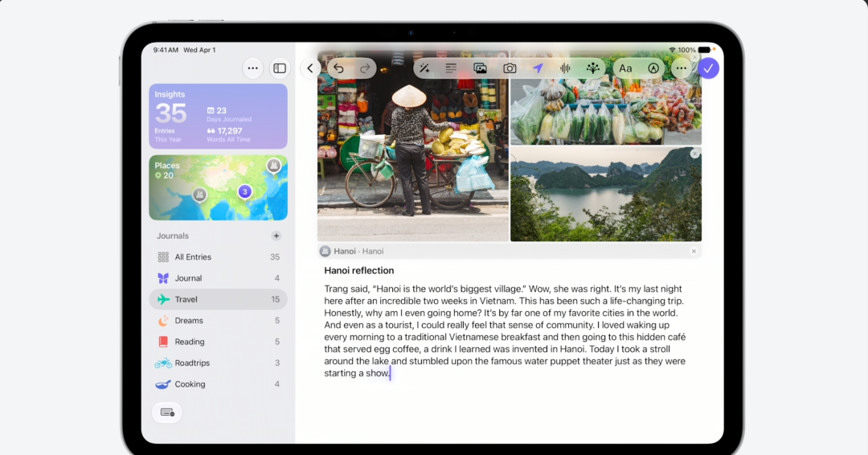Tap the 35 Entries This Year count
Screen dimensions: 868x455
pos(170,122)
